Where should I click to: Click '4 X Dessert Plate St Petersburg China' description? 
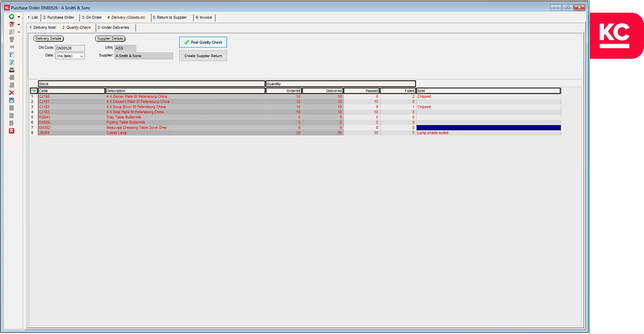138,102
